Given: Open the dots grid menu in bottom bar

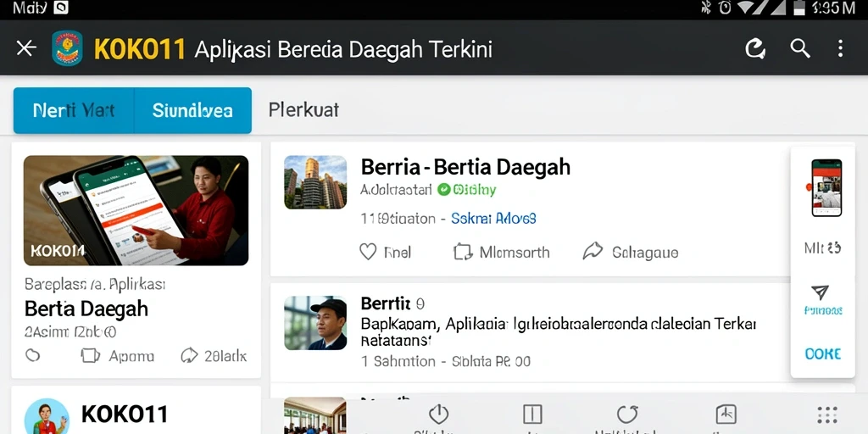Looking at the screenshot, I should (x=827, y=415).
